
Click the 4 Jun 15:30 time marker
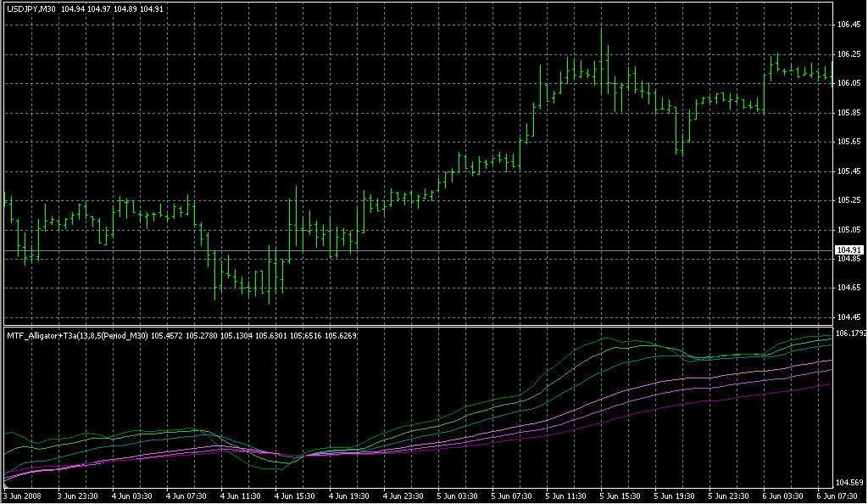(293, 496)
